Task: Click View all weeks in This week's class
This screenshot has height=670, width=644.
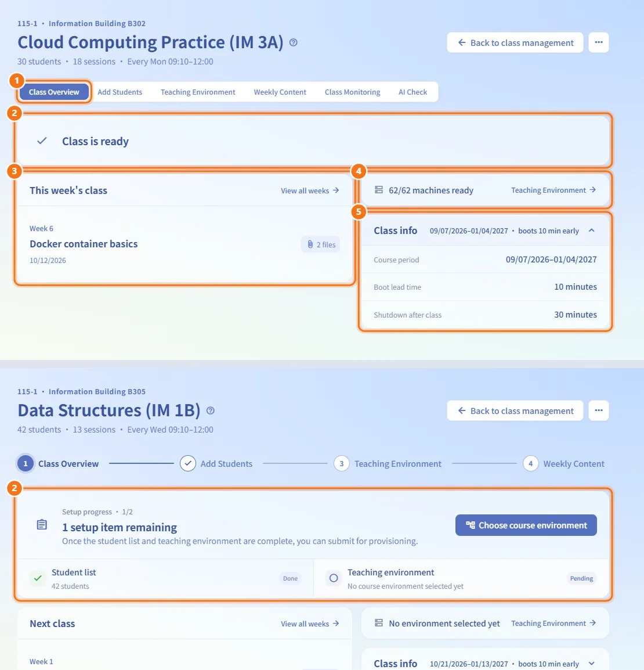Action: point(310,190)
